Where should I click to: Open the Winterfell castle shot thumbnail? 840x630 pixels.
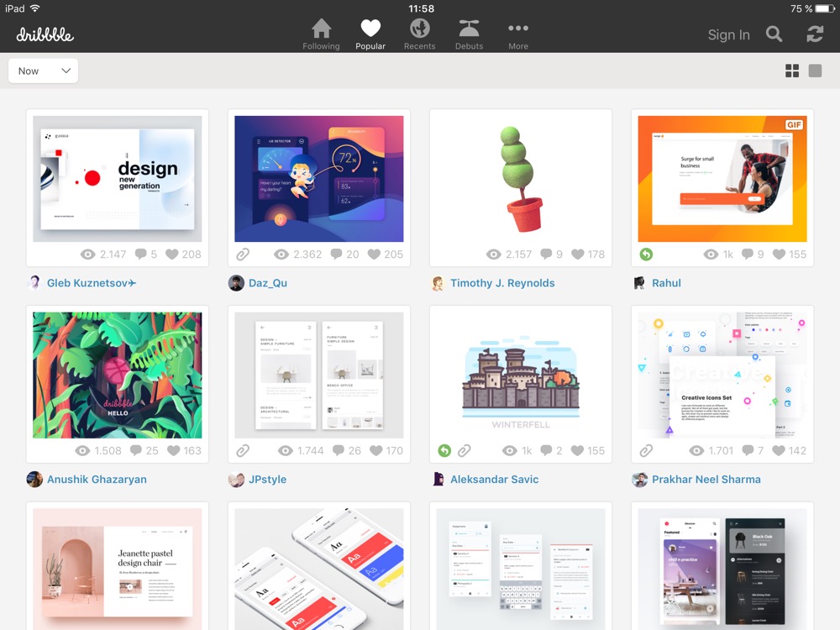[520, 375]
